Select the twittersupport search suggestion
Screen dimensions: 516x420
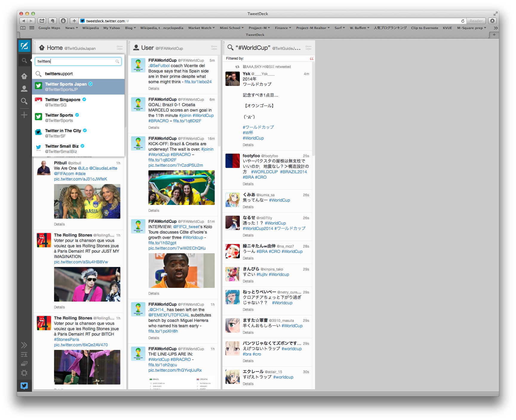point(78,74)
